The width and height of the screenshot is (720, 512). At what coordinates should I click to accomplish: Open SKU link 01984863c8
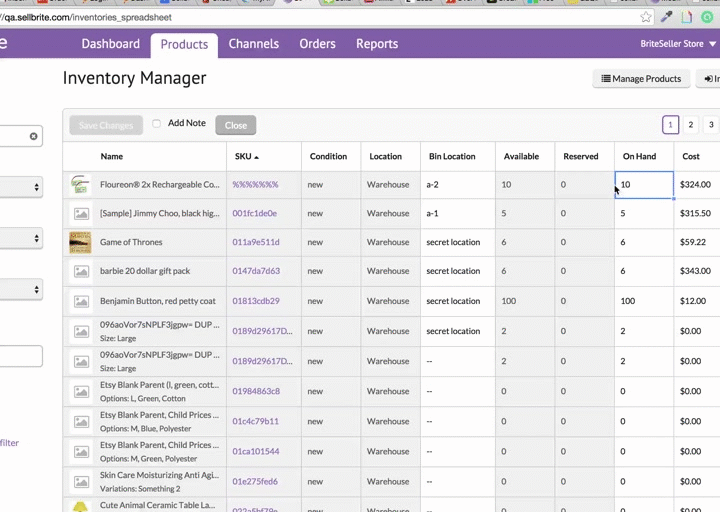tap(256, 392)
